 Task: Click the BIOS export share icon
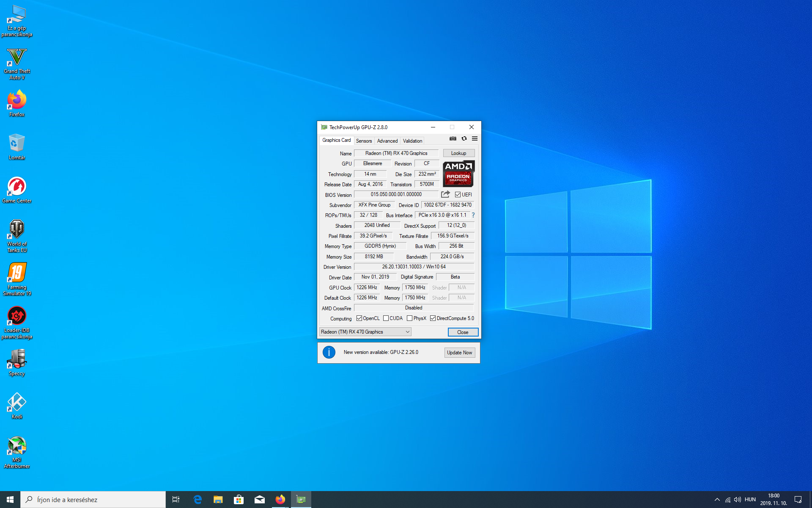coord(445,194)
